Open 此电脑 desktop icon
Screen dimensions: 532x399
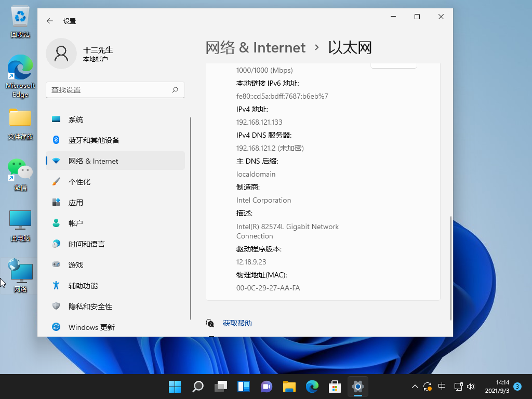tap(20, 224)
